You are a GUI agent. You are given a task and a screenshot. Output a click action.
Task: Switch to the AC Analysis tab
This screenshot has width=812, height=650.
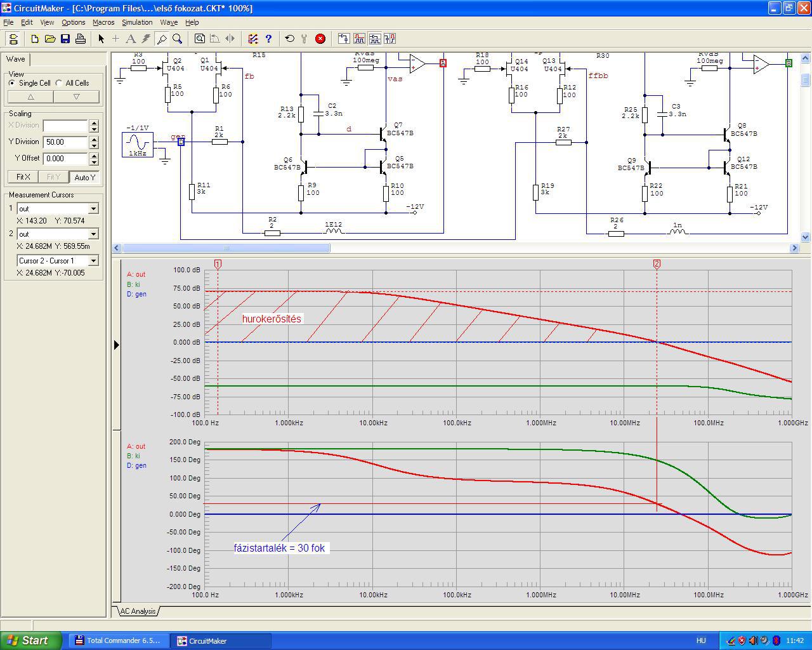(x=138, y=611)
